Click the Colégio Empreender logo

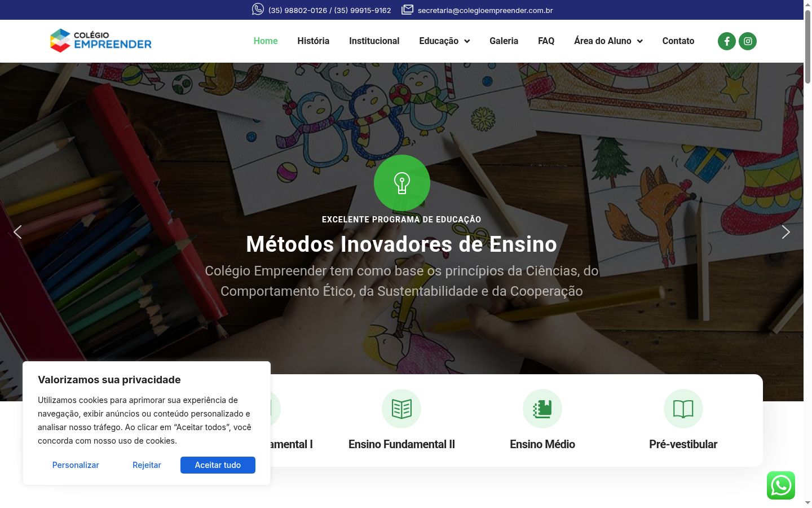(x=101, y=41)
